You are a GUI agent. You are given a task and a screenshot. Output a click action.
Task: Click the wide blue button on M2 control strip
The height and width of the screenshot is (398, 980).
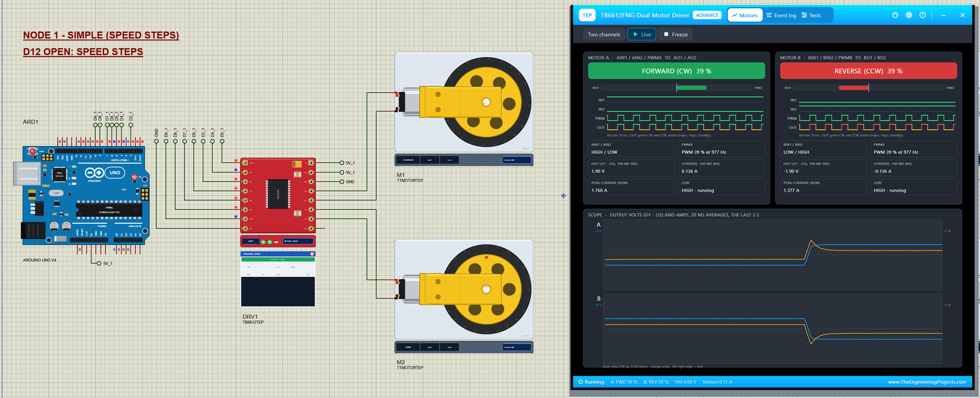click(x=517, y=347)
